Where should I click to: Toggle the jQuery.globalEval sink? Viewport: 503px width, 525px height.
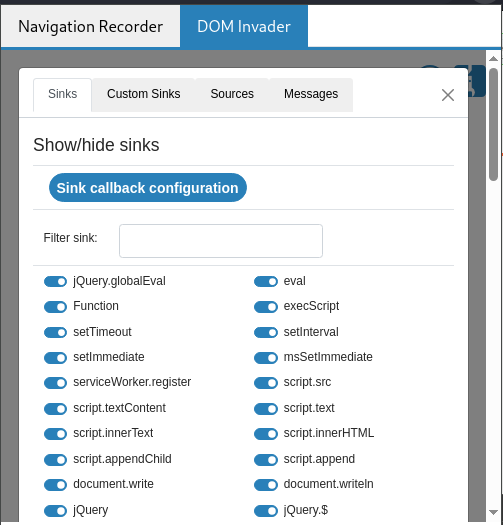(56, 282)
